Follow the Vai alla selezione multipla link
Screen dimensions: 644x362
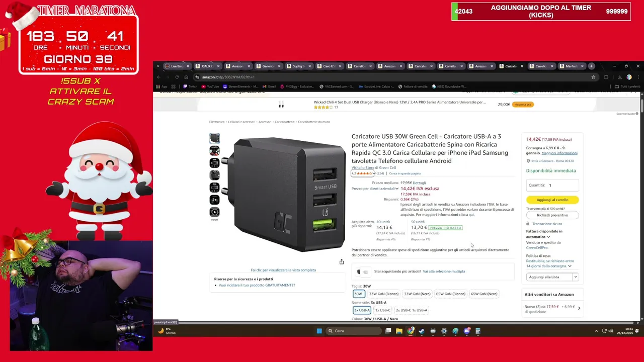[x=444, y=271]
